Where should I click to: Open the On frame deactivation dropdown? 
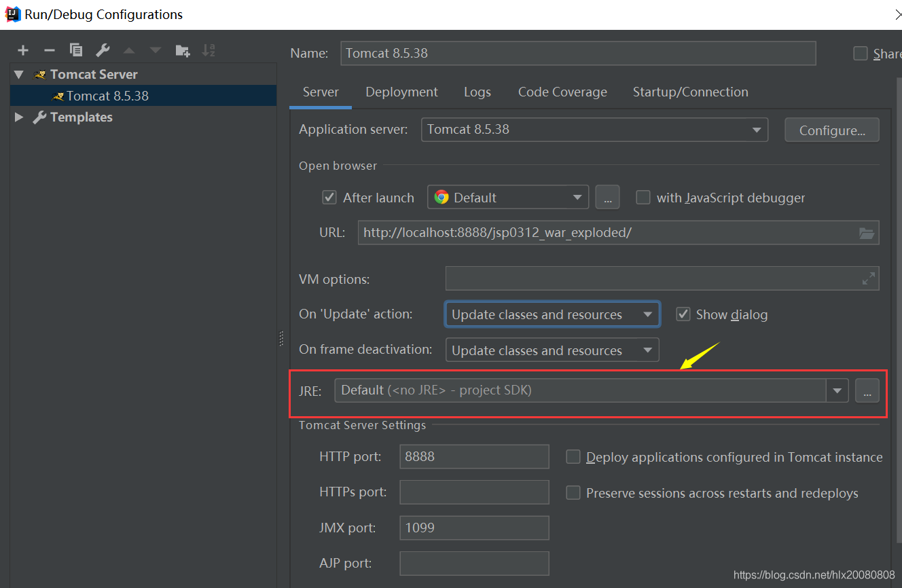(647, 350)
